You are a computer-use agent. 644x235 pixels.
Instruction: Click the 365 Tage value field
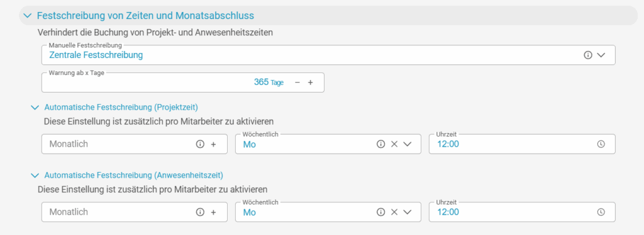click(x=183, y=83)
